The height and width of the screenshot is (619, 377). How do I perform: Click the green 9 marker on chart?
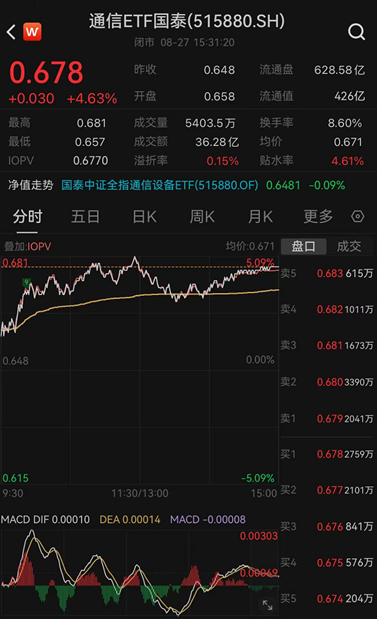coord(26,282)
